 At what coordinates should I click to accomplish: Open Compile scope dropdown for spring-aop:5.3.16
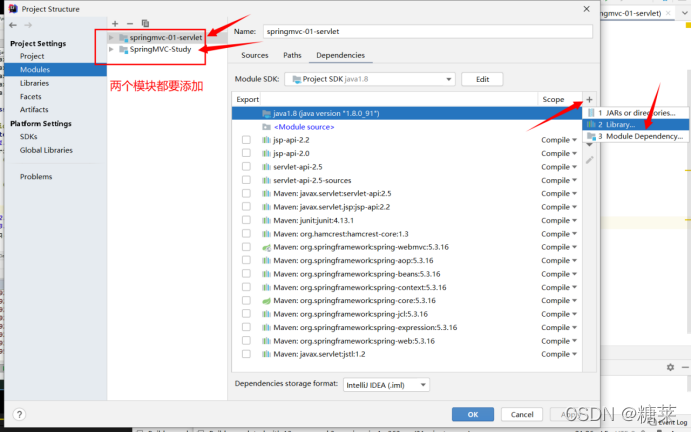[559, 260]
